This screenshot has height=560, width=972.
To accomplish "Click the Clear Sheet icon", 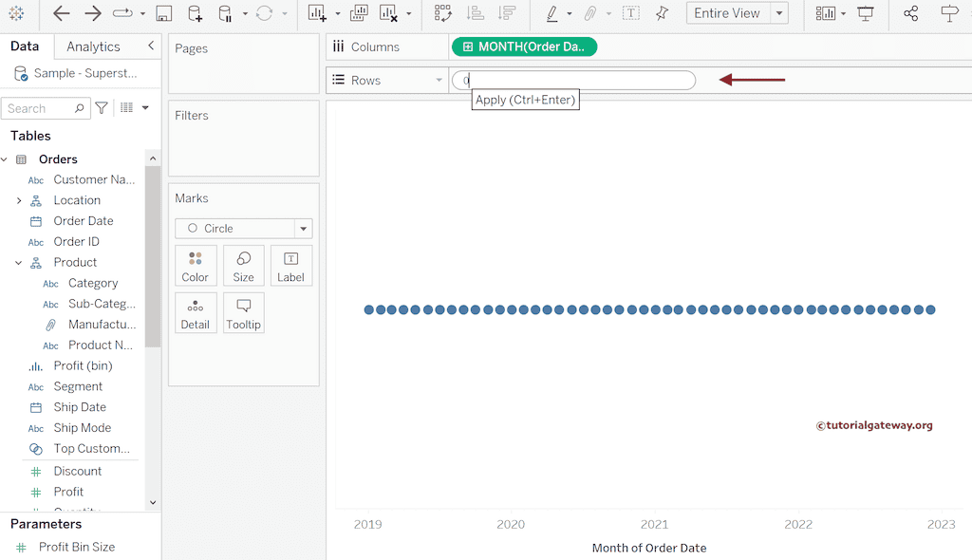I will [388, 13].
